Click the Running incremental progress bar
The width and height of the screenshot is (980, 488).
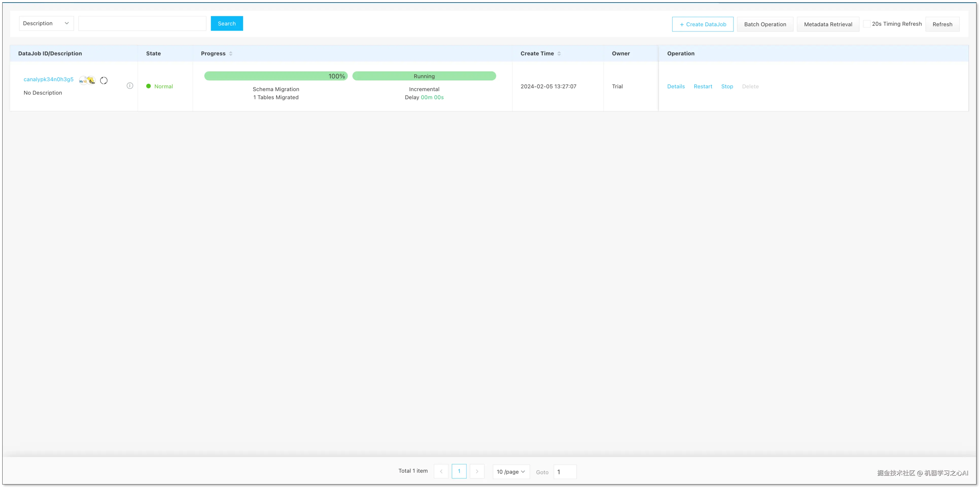coord(424,76)
